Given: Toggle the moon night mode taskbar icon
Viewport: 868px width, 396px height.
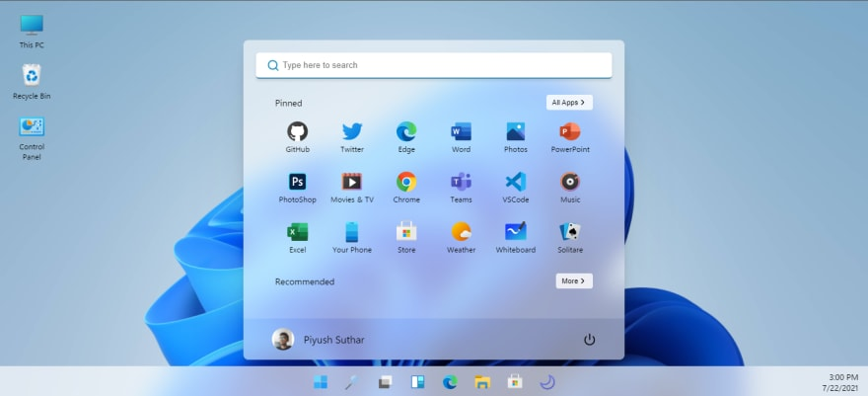Looking at the screenshot, I should (x=547, y=381).
